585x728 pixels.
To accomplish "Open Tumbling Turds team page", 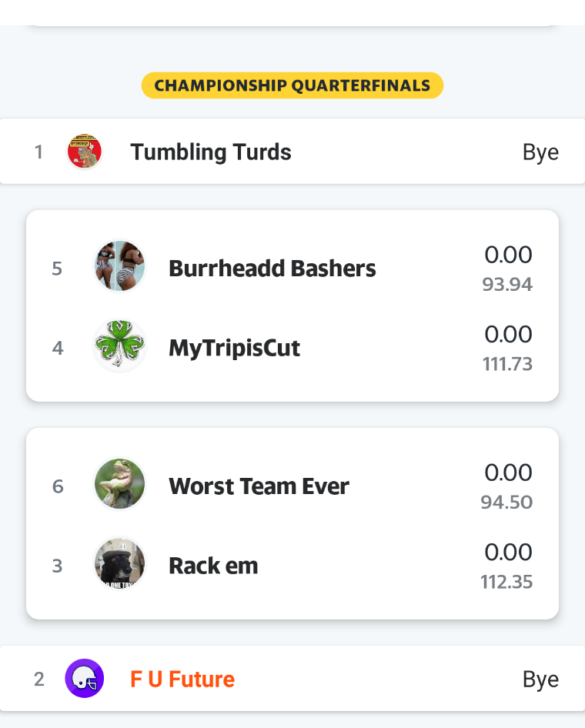I will (x=211, y=152).
